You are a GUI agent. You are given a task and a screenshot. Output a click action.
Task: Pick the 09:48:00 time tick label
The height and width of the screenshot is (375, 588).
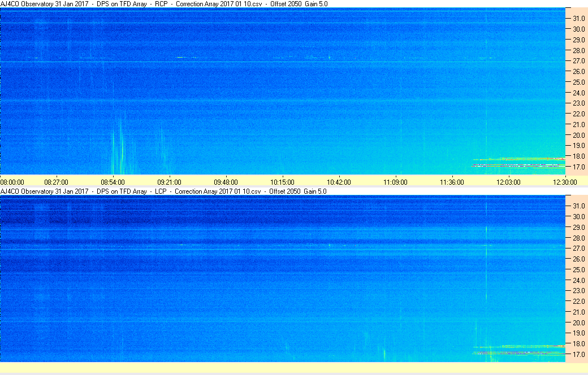click(226, 182)
